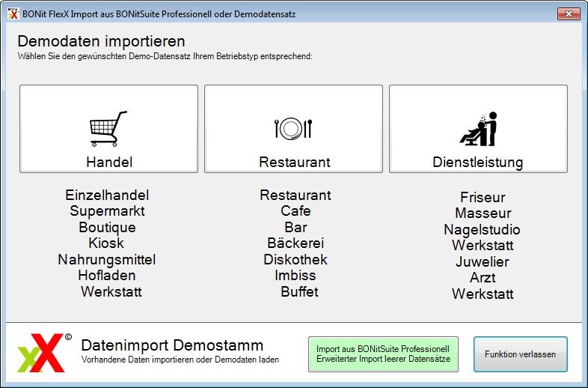Choose the Handel shopping cart icon

tap(108, 128)
